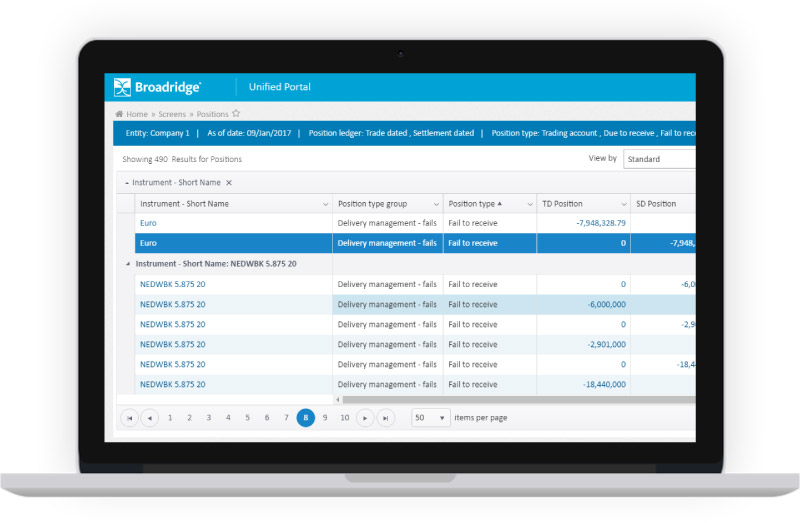Image resolution: width=800 pixels, height=523 pixels.
Task: Open the items per page dropdown
Action: tap(432, 418)
